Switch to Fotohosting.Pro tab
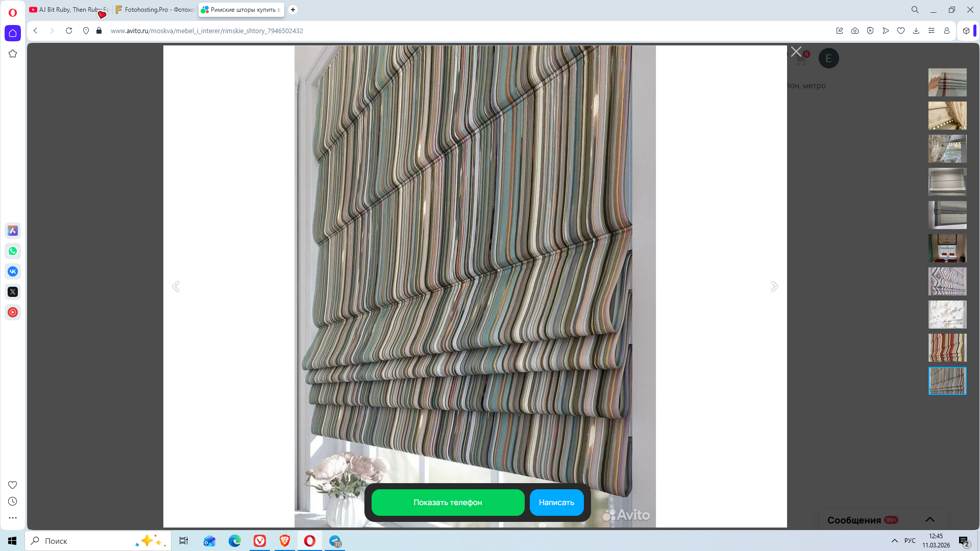This screenshot has width=980, height=551. pyautogui.click(x=155, y=10)
